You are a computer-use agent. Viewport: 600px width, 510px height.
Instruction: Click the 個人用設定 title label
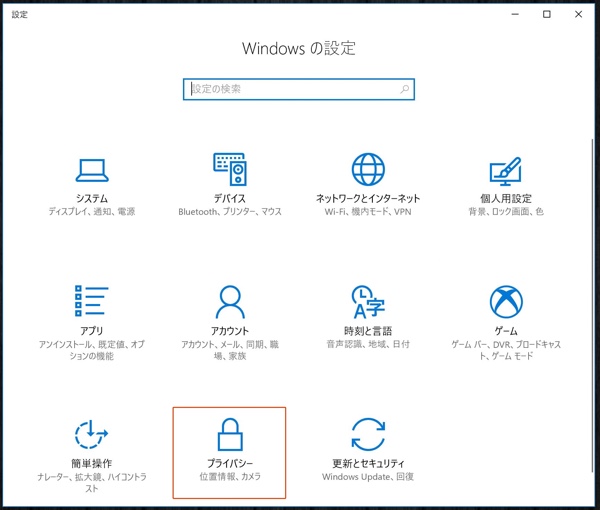[506, 199]
